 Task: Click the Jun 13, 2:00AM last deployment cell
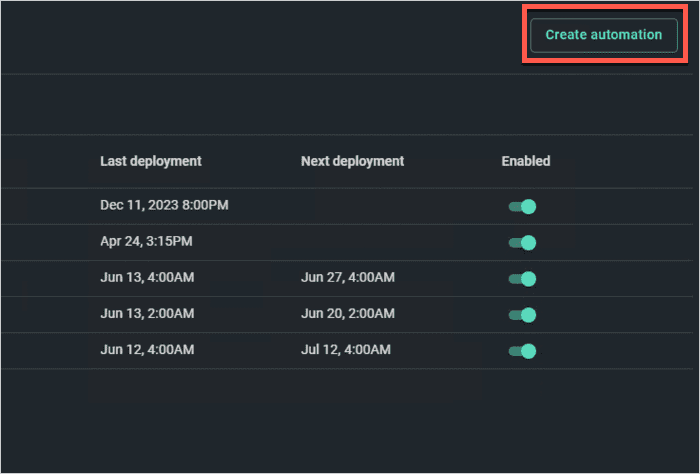tap(147, 314)
